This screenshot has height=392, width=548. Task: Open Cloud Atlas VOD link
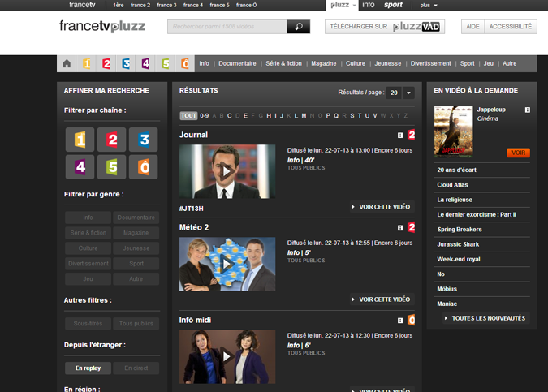pos(452,185)
